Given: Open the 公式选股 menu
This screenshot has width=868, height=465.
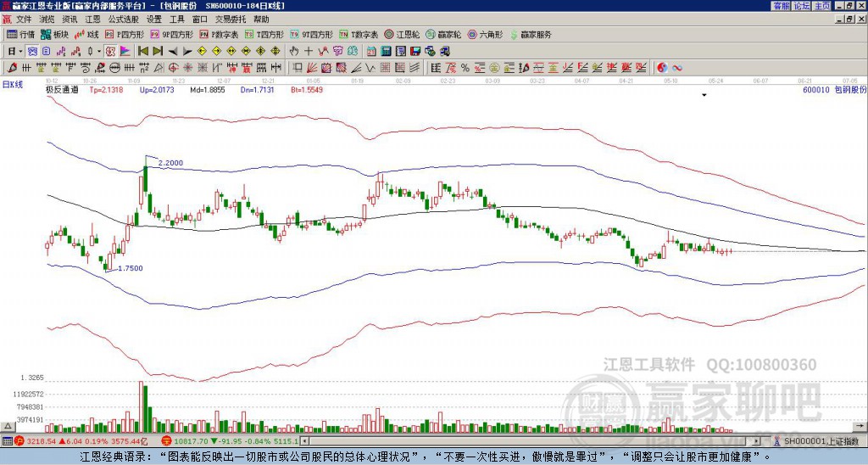Looking at the screenshot, I should click(x=124, y=20).
